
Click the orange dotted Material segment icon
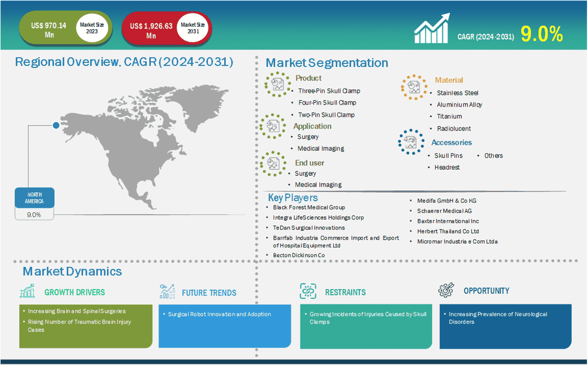pos(414,87)
